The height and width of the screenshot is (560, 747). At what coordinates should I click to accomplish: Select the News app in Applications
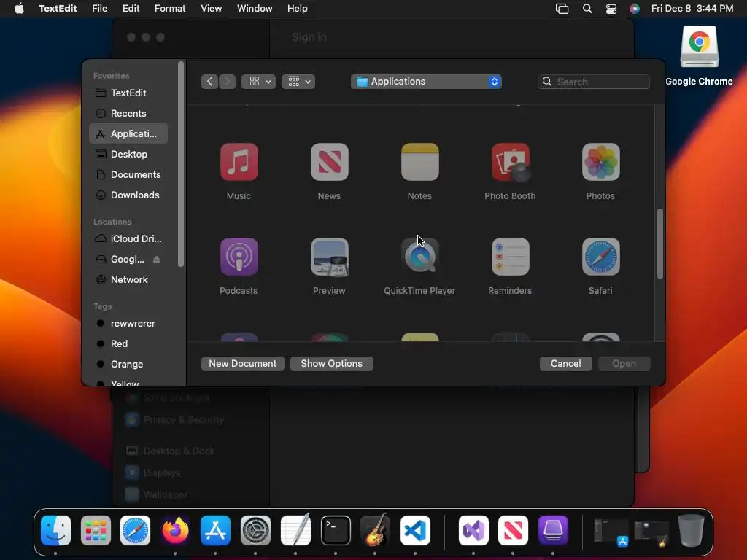pyautogui.click(x=329, y=162)
